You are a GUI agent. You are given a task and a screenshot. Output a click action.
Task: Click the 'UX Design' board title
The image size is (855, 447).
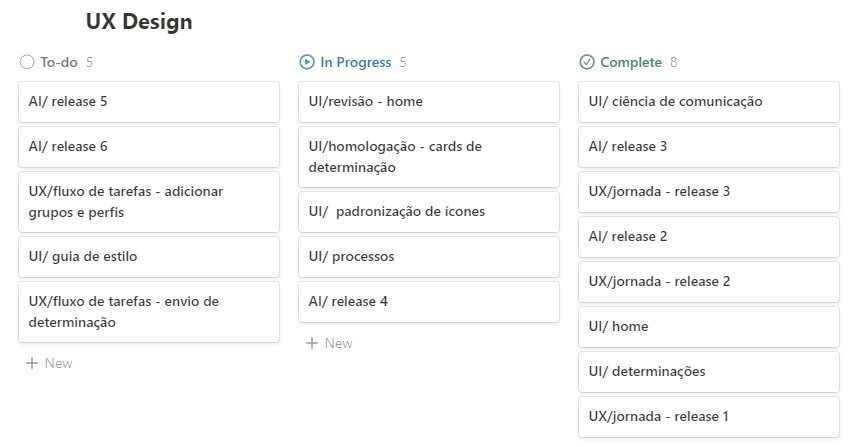tap(139, 21)
